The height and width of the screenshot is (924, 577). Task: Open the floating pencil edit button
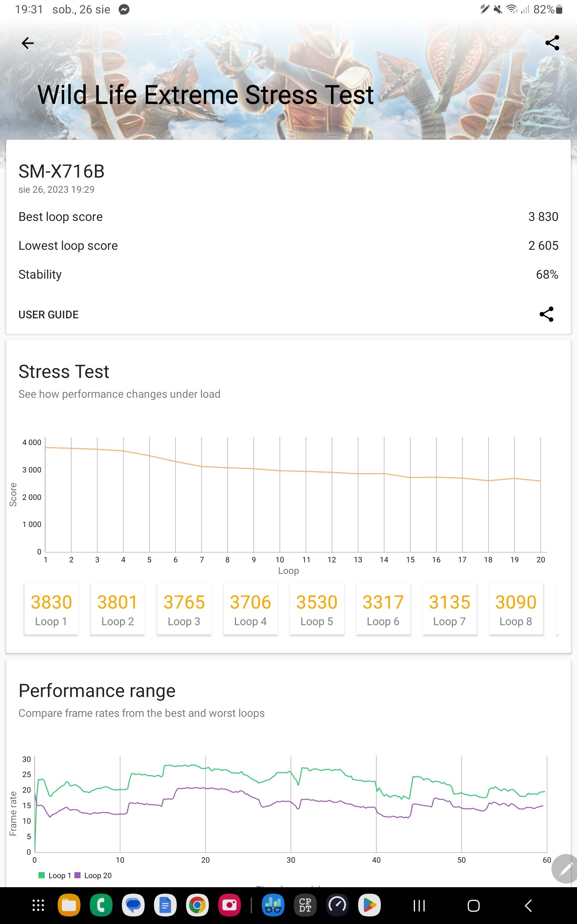click(x=565, y=868)
